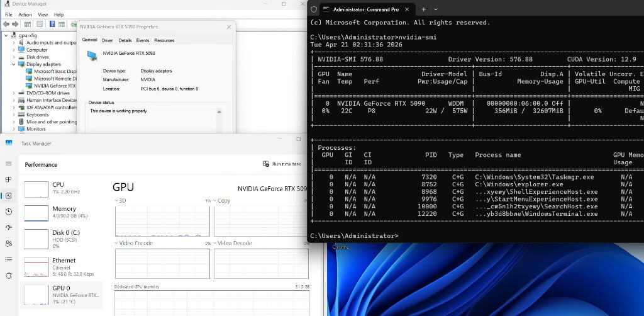Viewport: 644px width, 316px height.
Task: Close the Administrator Command Prompt tab
Action: tap(407, 9)
